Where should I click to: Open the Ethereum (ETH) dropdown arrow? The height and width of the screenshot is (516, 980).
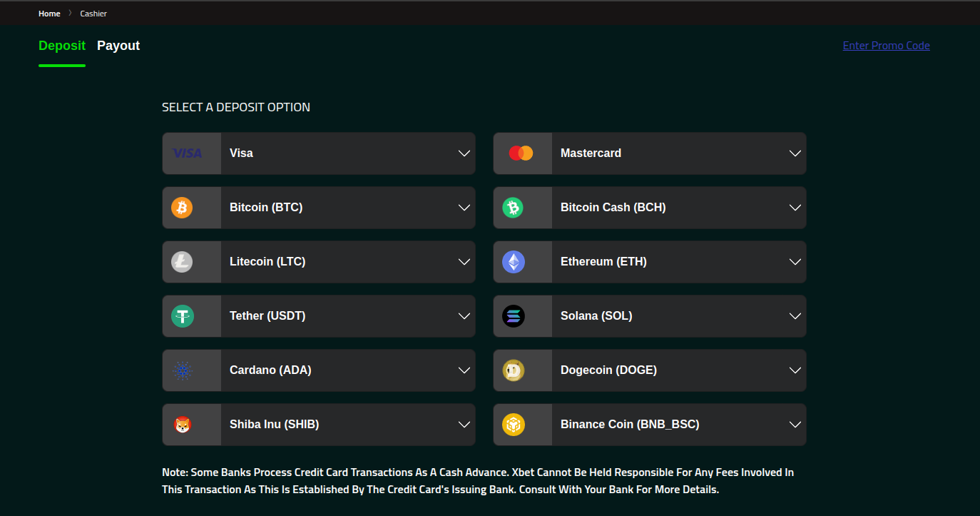point(795,262)
